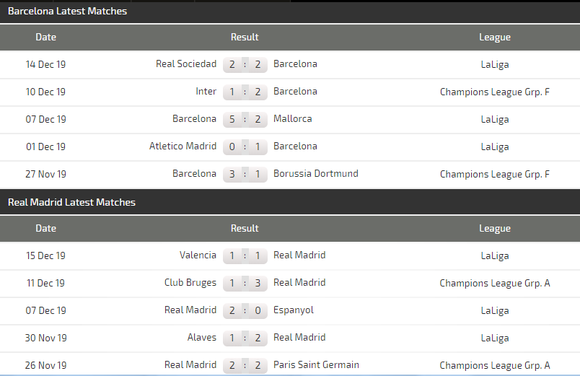Screen dimensions: 580x376
Task: Select the Paris Saint Germain team name
Action: (x=316, y=365)
